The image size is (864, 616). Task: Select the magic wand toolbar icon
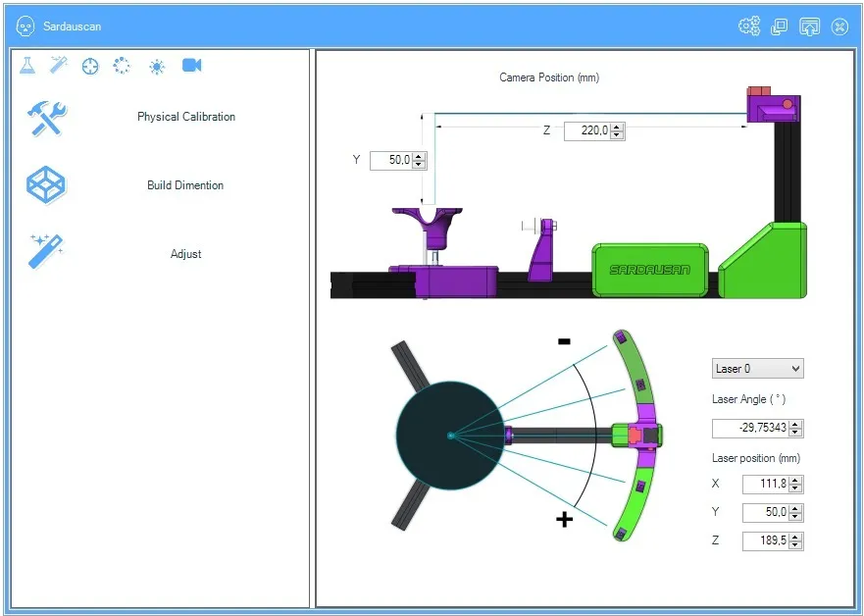click(59, 66)
